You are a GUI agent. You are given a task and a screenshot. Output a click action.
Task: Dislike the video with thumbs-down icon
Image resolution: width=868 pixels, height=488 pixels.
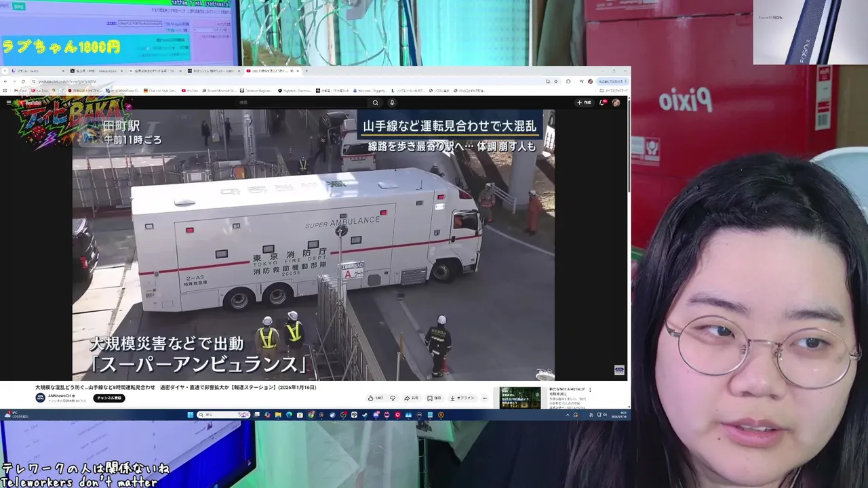coord(393,398)
